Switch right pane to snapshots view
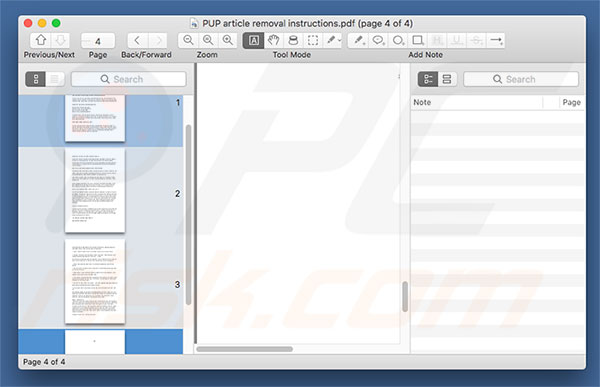This screenshot has width=600, height=387. (447, 79)
